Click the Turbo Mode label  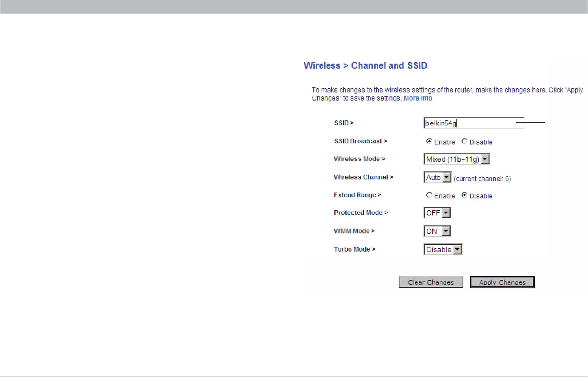355,249
